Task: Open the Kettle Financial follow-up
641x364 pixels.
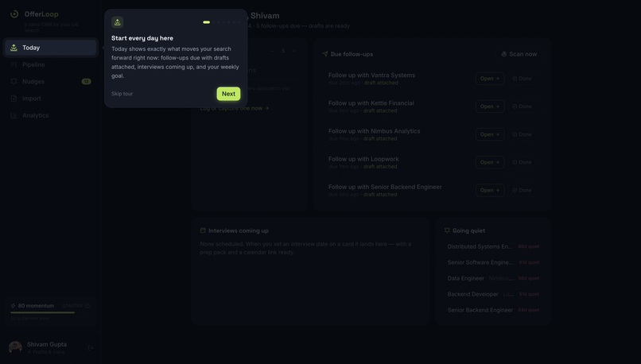Action: click(490, 106)
